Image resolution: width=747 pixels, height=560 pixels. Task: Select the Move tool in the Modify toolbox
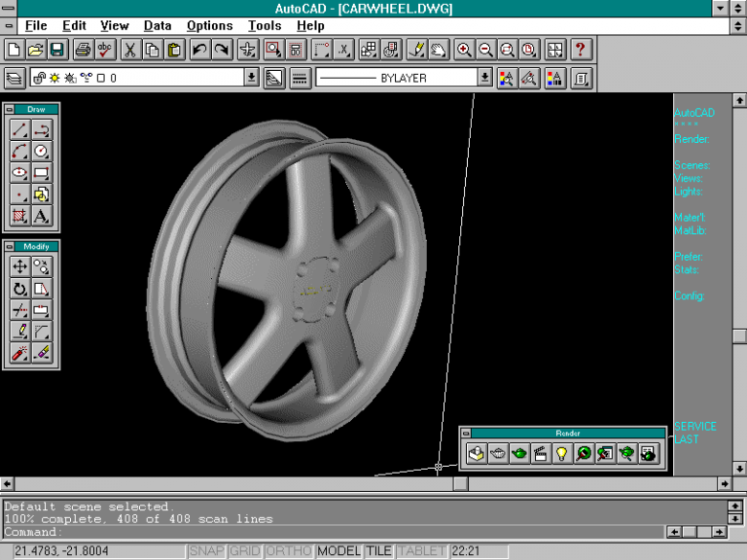(20, 266)
